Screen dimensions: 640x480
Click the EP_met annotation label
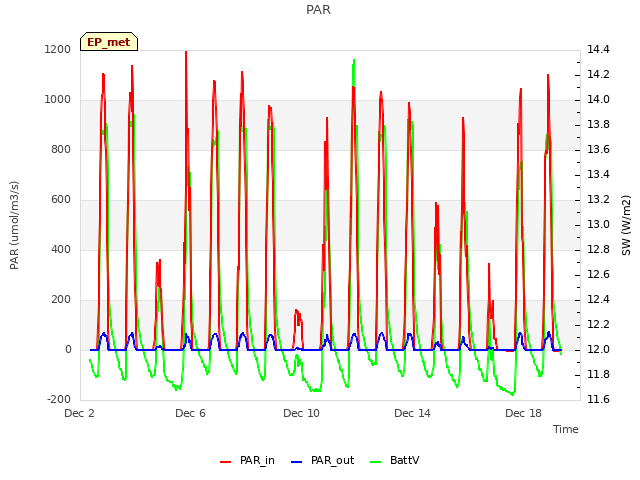[x=109, y=42]
